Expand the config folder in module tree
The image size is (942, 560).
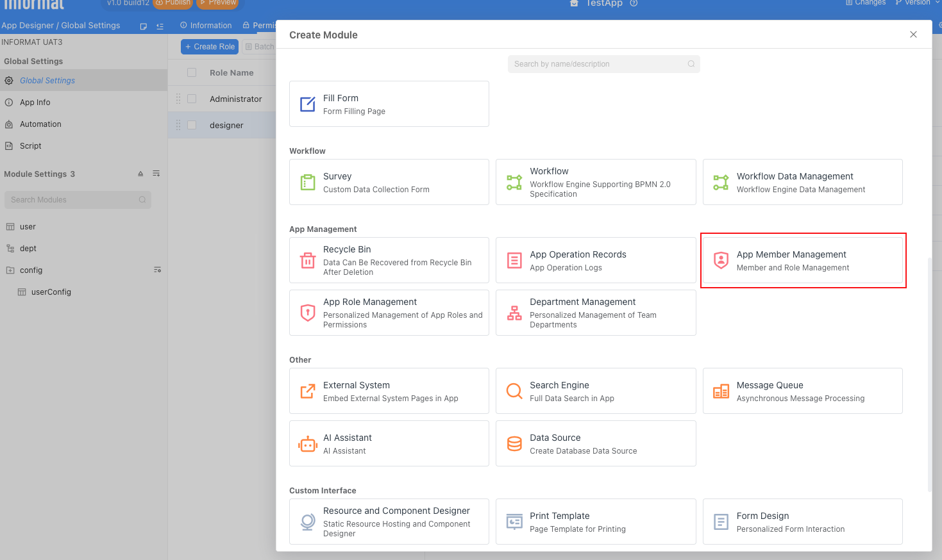pyautogui.click(x=10, y=270)
